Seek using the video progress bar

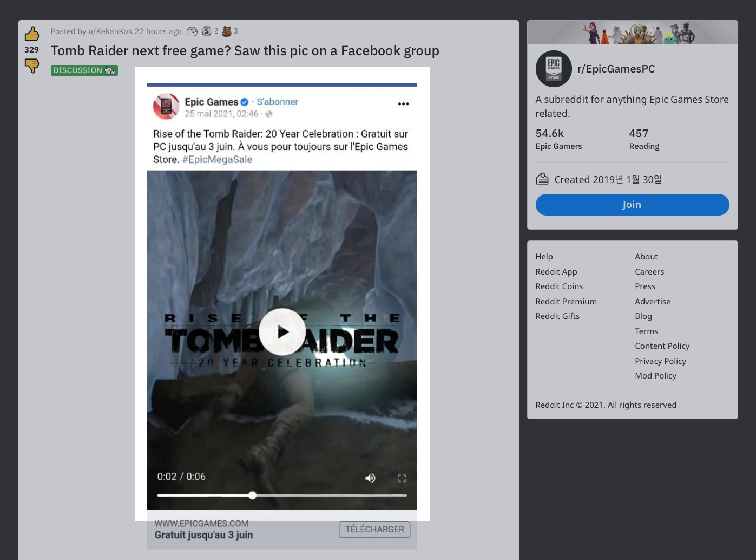(x=282, y=495)
